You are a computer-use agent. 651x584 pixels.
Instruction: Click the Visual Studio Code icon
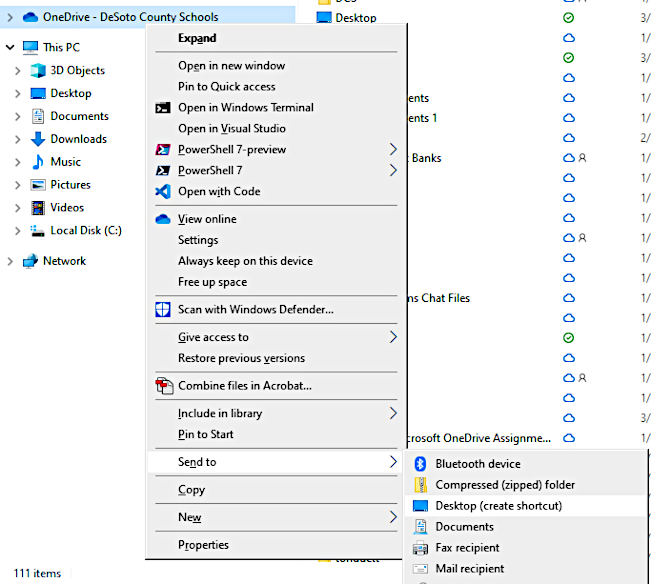coord(163,191)
